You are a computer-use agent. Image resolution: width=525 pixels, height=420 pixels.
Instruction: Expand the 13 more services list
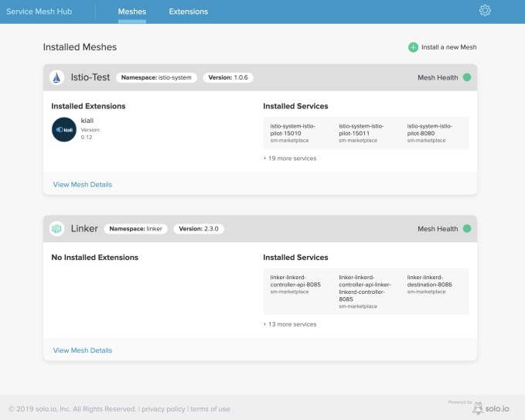pyautogui.click(x=289, y=324)
